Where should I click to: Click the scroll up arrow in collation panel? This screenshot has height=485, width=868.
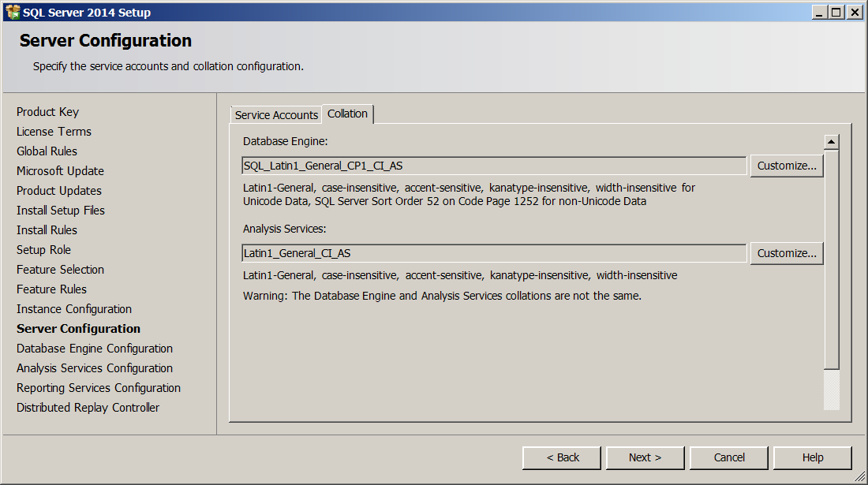point(831,142)
